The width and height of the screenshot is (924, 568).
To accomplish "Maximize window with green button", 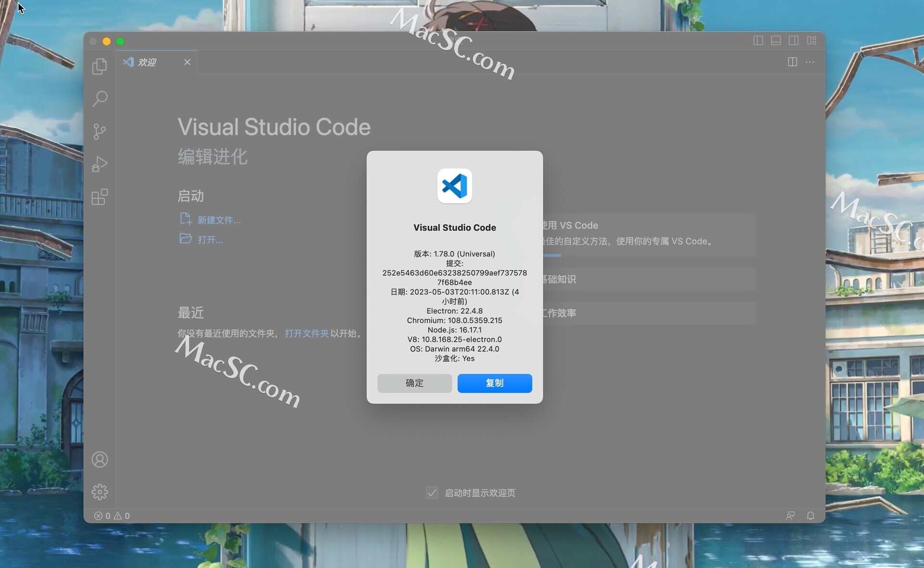I will (x=120, y=41).
